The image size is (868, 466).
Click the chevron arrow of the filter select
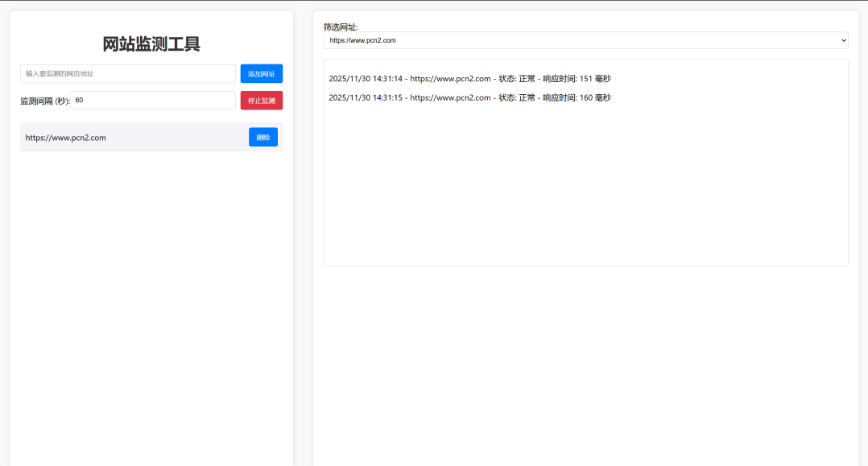(843, 40)
